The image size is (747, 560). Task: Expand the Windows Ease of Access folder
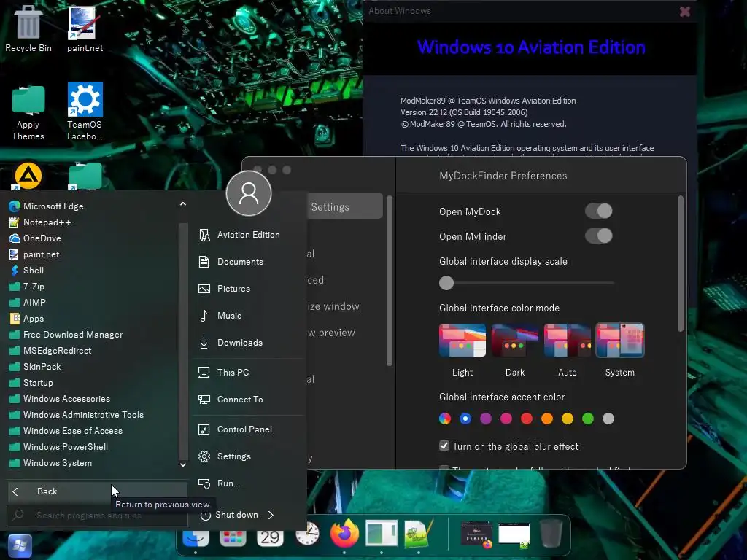click(x=66, y=431)
